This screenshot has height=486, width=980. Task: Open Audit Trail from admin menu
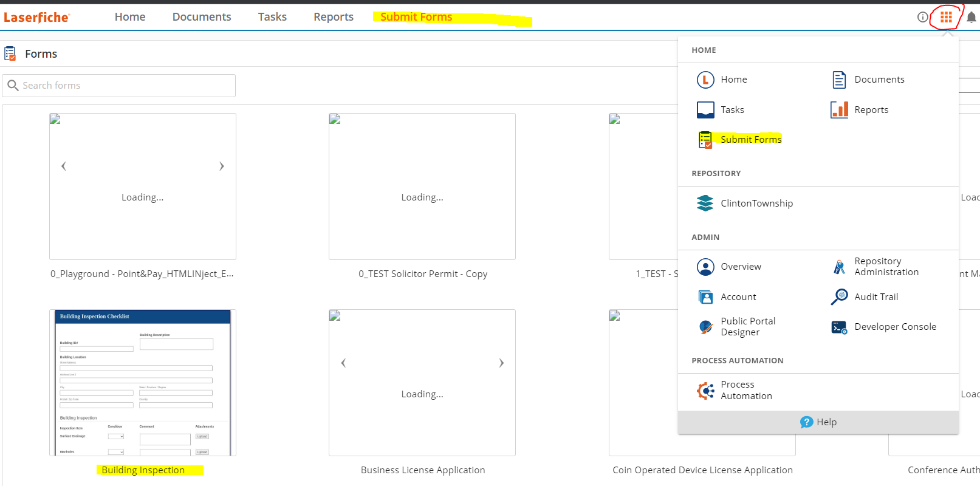point(875,296)
